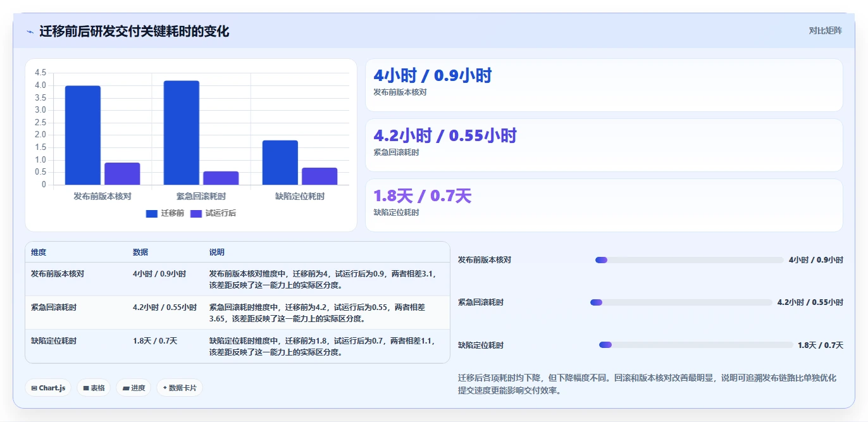The image size is (868, 422).
Task: Click the 表格 tag chip
Action: point(94,388)
